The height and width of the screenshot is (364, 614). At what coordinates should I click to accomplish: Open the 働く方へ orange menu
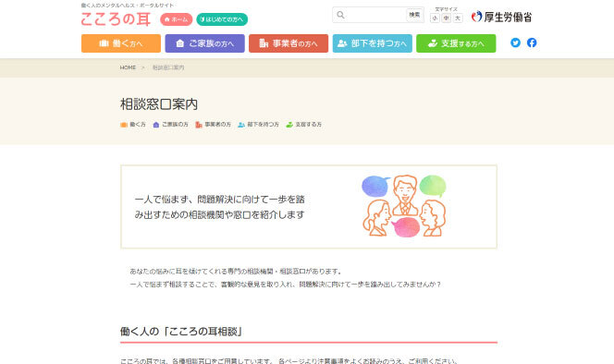coord(121,43)
